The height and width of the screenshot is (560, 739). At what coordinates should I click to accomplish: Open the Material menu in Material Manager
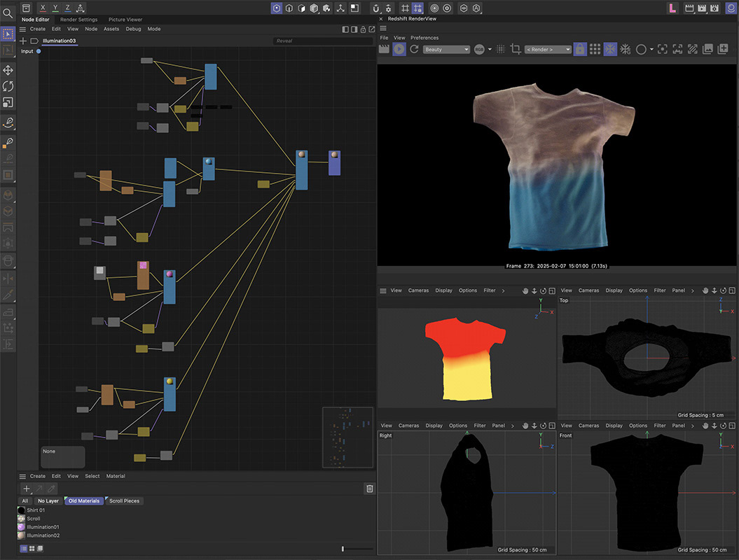pos(116,476)
